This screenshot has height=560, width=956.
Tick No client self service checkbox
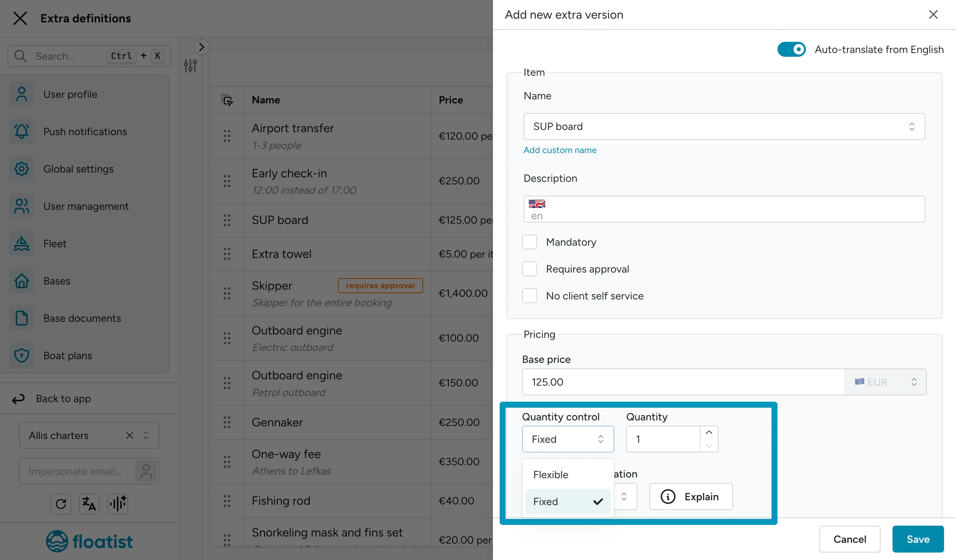click(529, 296)
